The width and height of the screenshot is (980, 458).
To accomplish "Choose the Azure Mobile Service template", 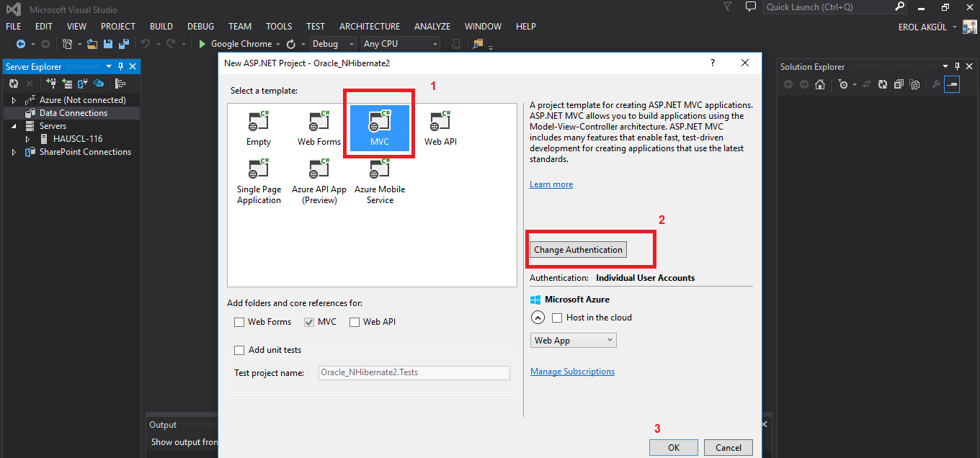I will click(x=380, y=170).
